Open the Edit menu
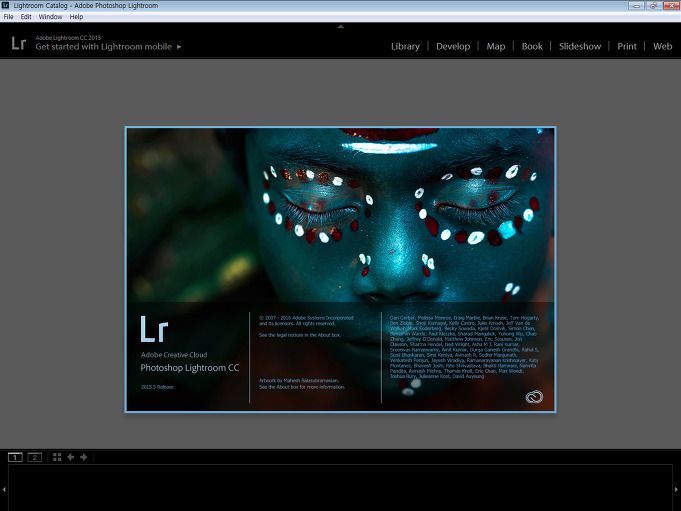The height and width of the screenshot is (511, 681). click(x=26, y=17)
